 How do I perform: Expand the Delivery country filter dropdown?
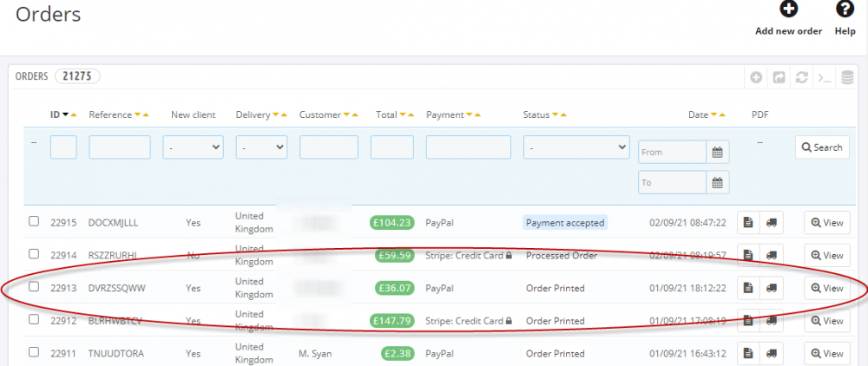[x=261, y=147]
